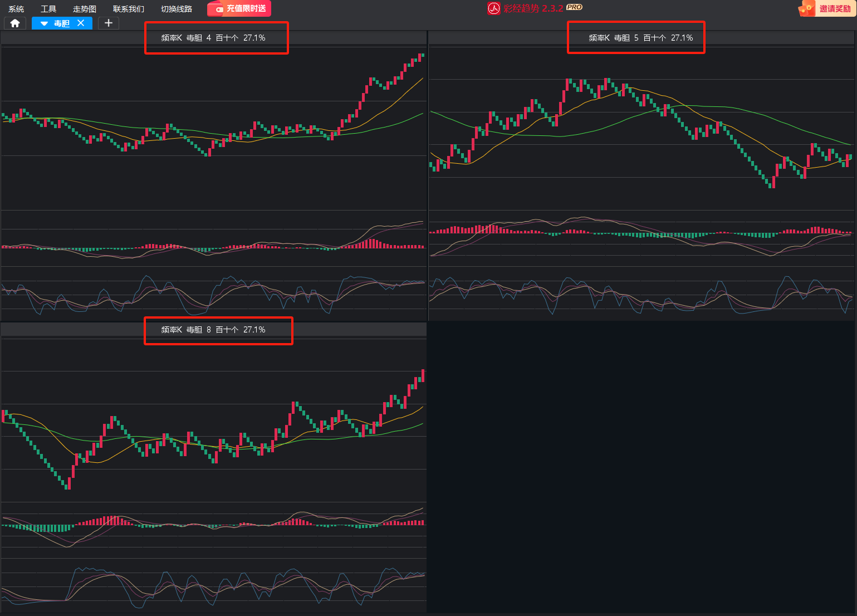Go to the home tab icon
857x616 pixels.
[x=15, y=23]
